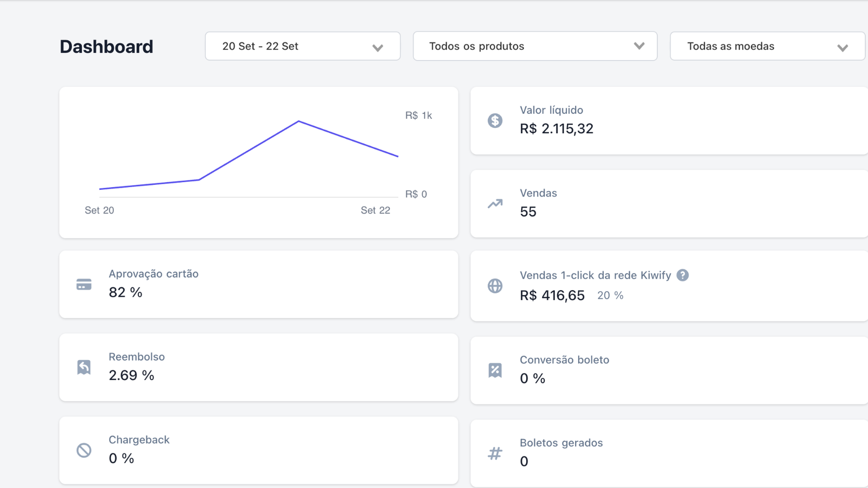Click the dollar coin icon beside Valor líquido
This screenshot has width=868, height=488.
[x=495, y=120]
